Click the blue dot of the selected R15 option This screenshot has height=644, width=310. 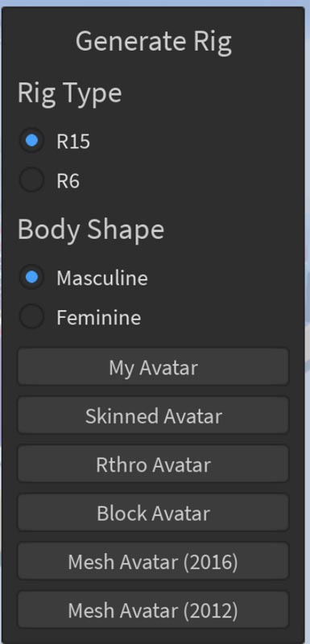[31, 141]
